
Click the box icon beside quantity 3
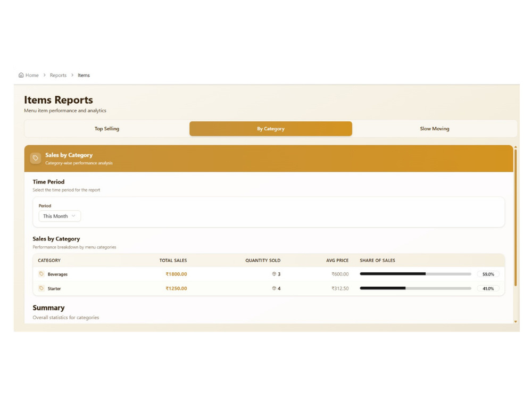[x=274, y=274]
